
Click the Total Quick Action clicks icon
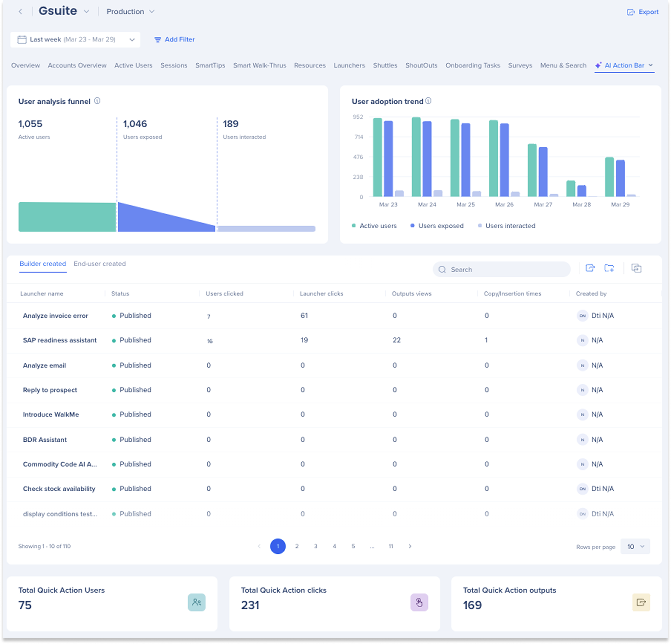pyautogui.click(x=419, y=602)
